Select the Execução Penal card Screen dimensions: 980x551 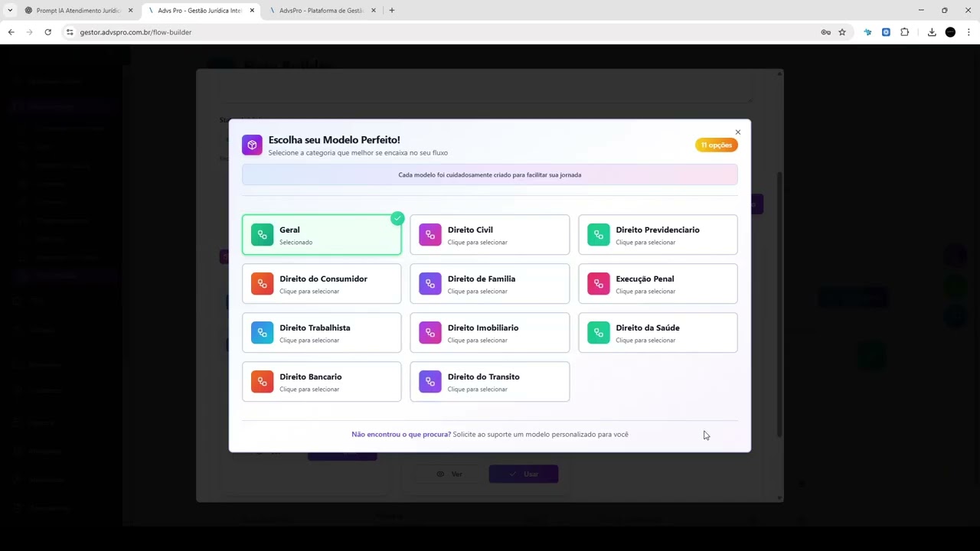click(x=658, y=284)
